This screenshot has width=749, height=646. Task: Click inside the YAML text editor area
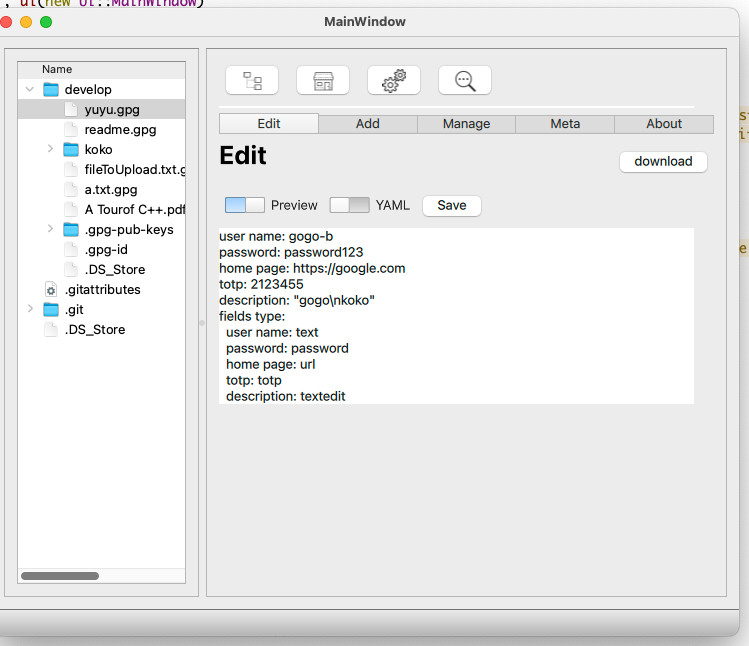[456, 316]
